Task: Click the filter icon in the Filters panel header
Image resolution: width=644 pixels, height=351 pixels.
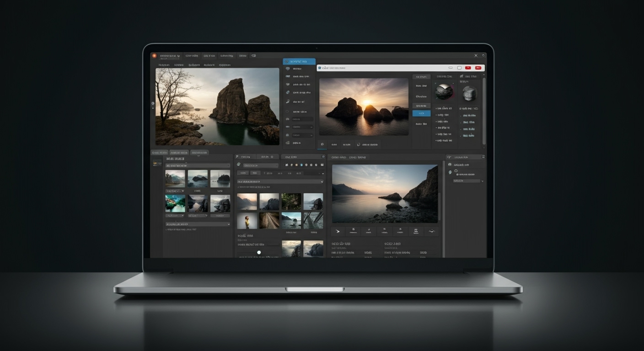Action: [x=237, y=157]
